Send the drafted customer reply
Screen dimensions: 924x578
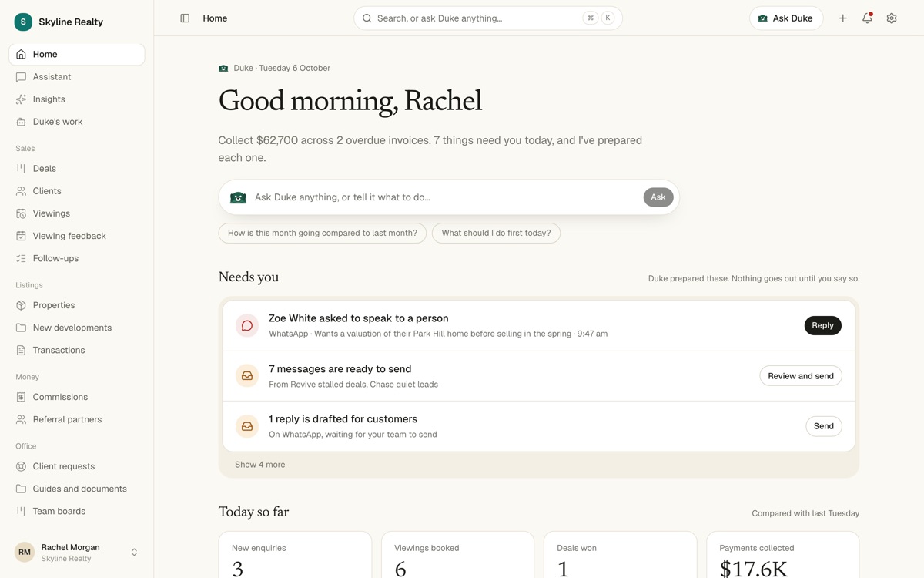point(823,426)
